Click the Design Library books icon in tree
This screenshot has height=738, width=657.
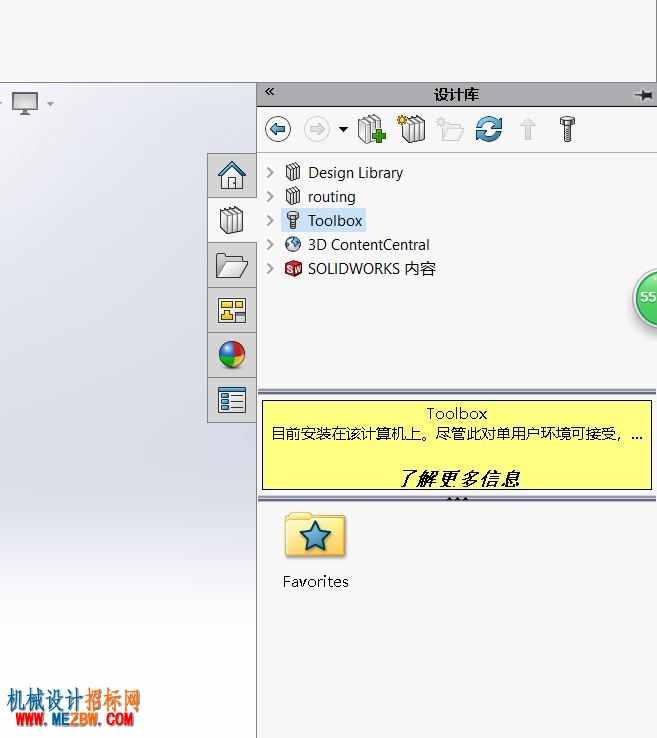[293, 172]
